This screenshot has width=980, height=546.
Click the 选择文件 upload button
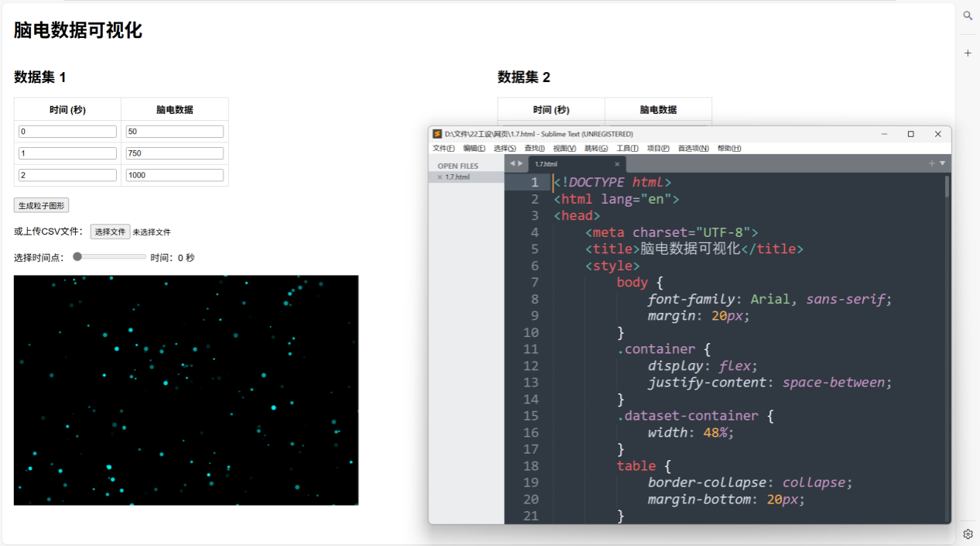(110, 232)
